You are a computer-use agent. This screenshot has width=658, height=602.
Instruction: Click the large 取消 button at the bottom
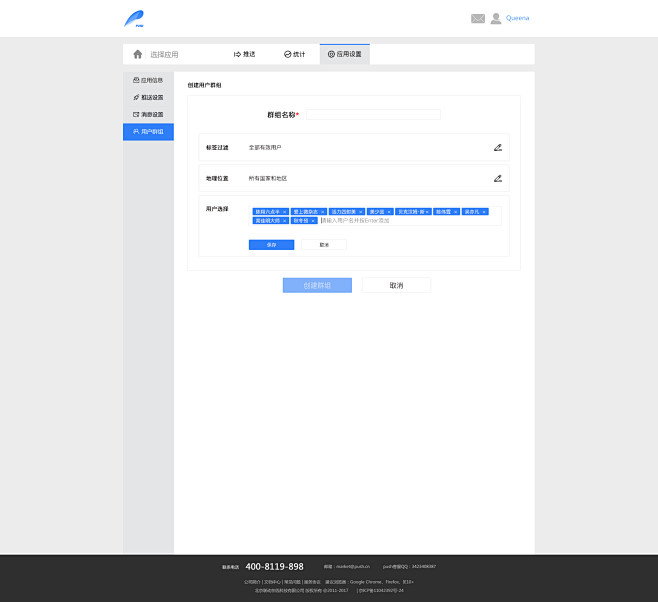[x=396, y=285]
